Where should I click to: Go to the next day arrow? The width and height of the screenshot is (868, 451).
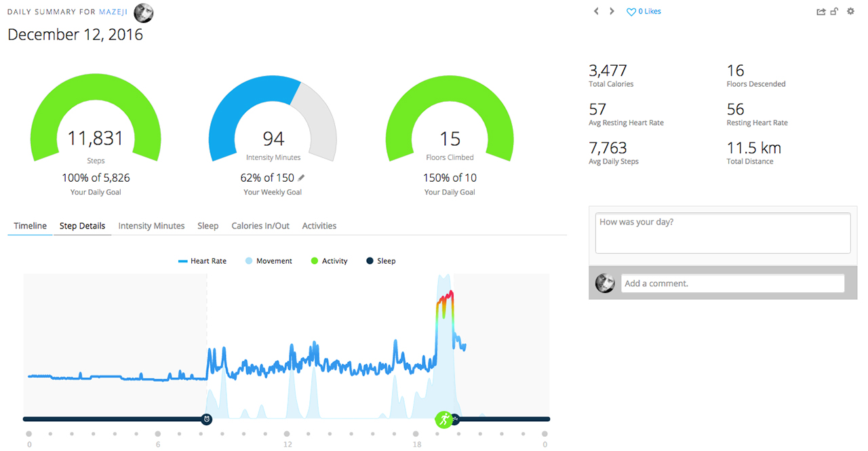612,12
